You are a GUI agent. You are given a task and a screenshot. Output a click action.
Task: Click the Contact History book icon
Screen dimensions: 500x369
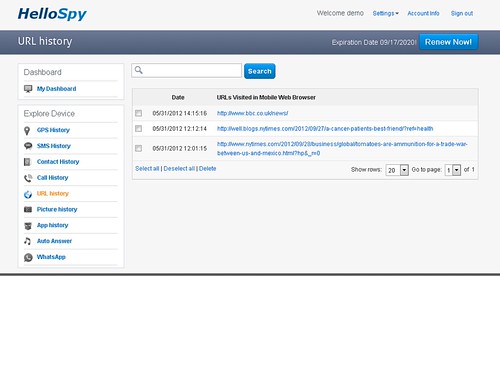(x=27, y=162)
